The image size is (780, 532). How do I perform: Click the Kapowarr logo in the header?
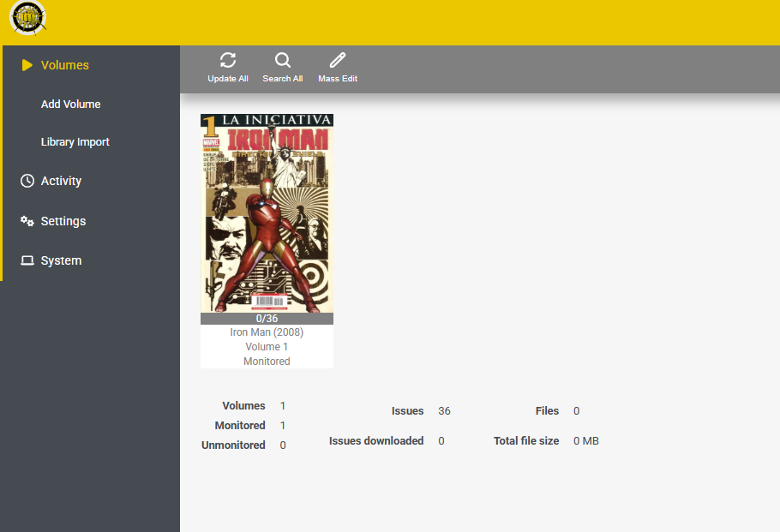(x=27, y=18)
